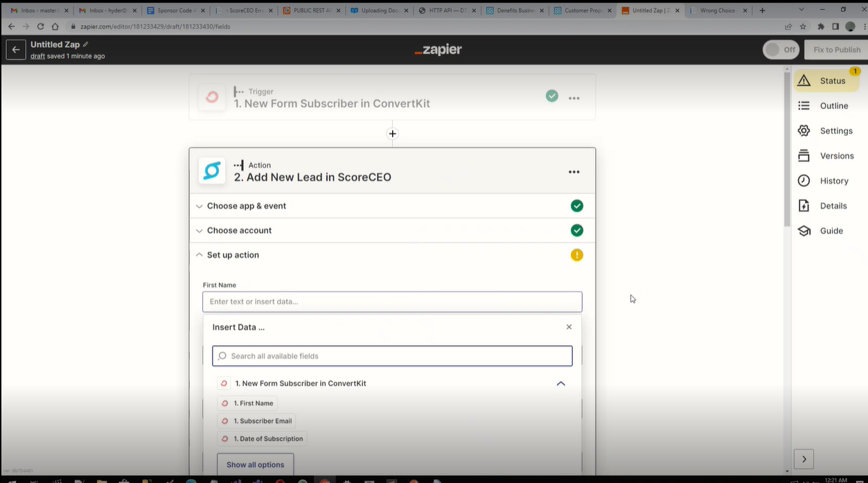Click the browser back arrow
868x483 pixels.
(x=11, y=26)
